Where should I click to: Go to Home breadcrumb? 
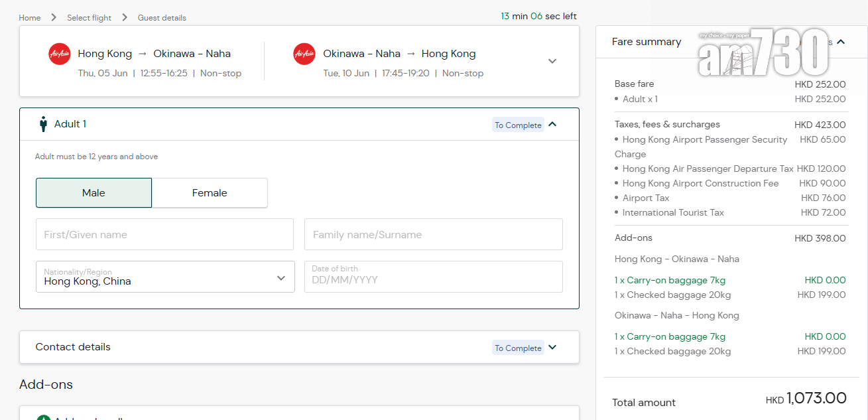coord(30,18)
